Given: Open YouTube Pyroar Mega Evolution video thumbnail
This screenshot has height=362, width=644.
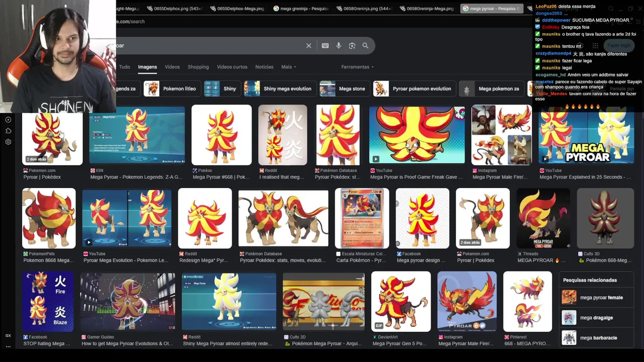Looking at the screenshot, I should (127, 218).
